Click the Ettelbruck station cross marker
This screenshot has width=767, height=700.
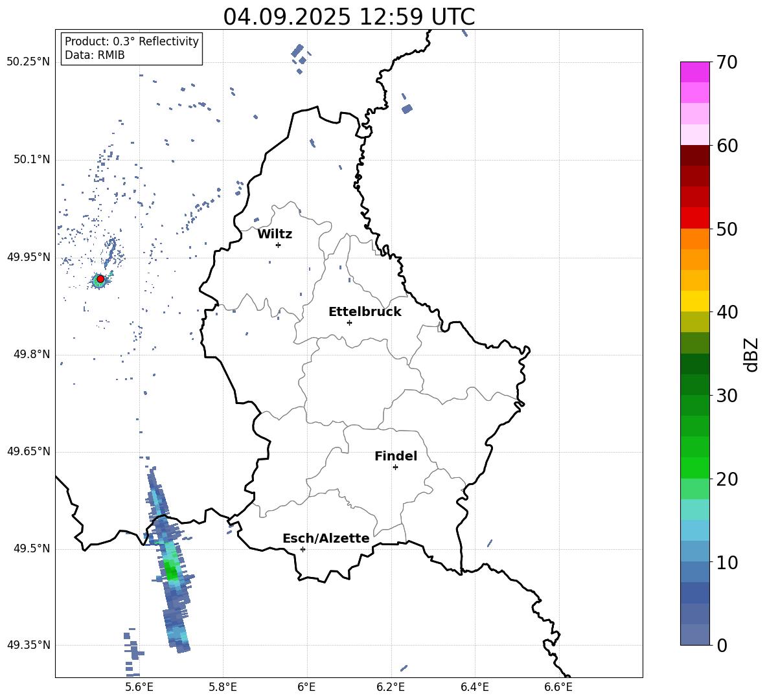349,322
